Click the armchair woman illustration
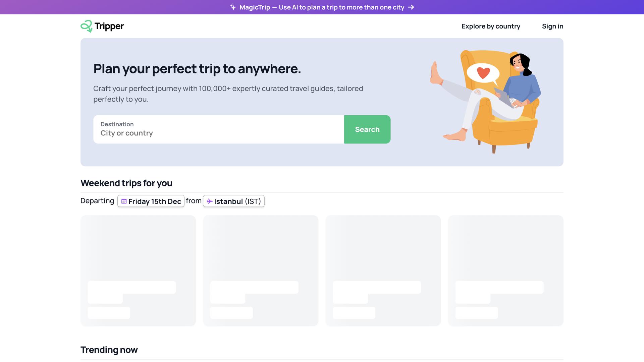644x362 pixels. point(503,107)
